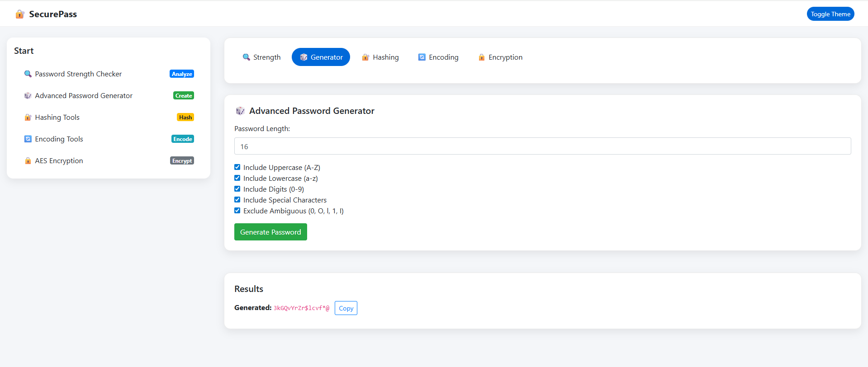The image size is (868, 367).
Task: Click the magnifier icon in Strength tab
Action: [x=247, y=57]
